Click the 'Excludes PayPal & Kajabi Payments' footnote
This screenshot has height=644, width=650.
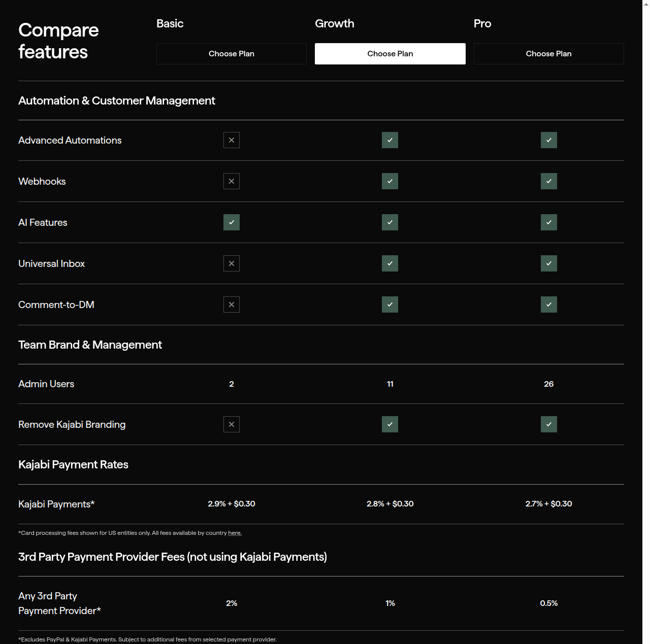pyautogui.click(x=147, y=639)
